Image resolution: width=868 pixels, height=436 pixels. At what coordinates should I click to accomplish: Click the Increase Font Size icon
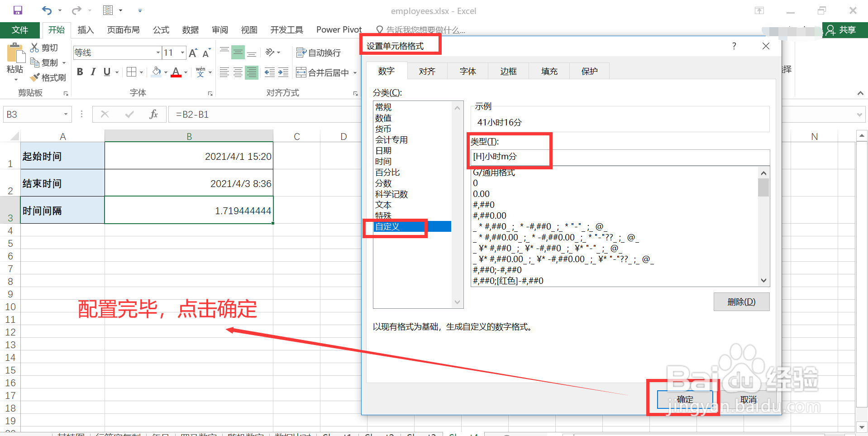[x=192, y=52]
